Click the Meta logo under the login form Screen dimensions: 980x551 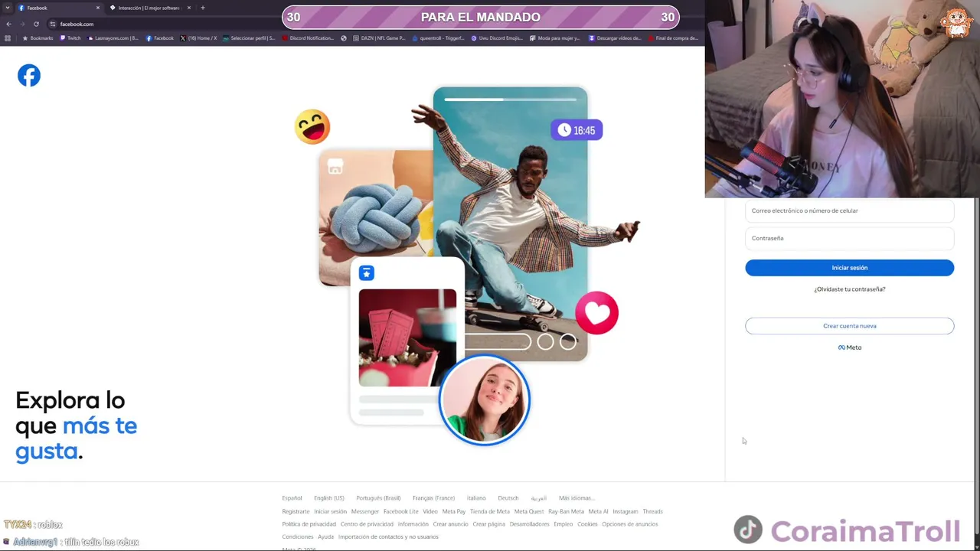(850, 347)
